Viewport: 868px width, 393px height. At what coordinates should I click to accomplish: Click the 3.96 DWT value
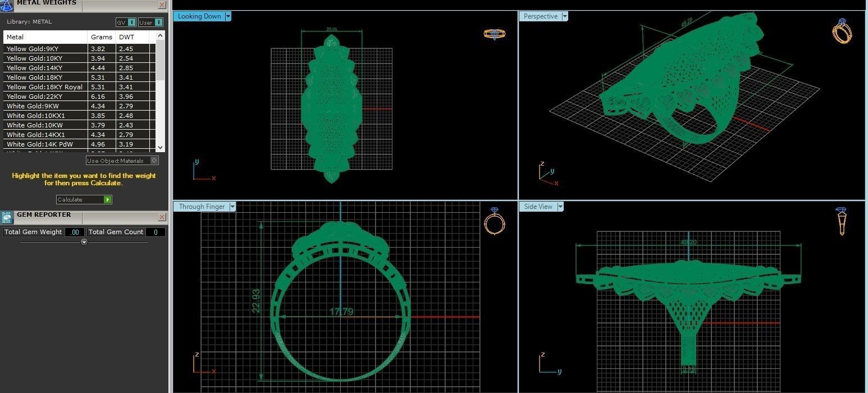click(x=126, y=97)
